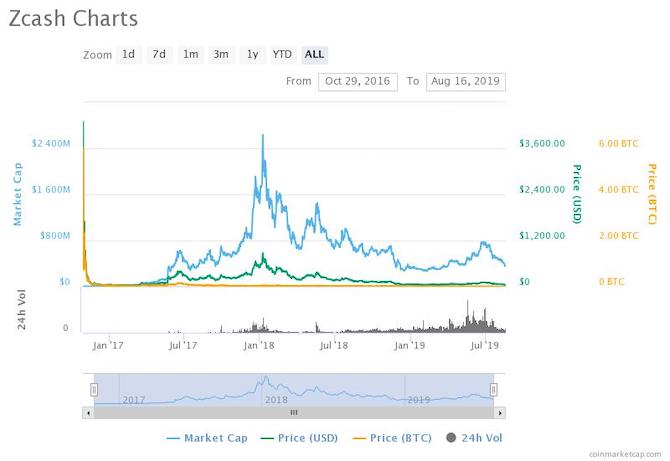Click the Price (USD) vertical axis title
This screenshot has width=670, height=461.
[577, 194]
